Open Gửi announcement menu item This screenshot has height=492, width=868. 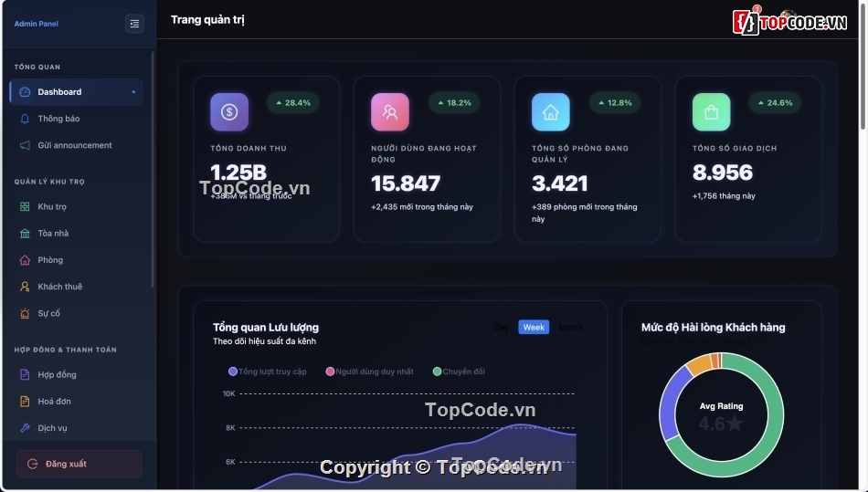(x=77, y=145)
